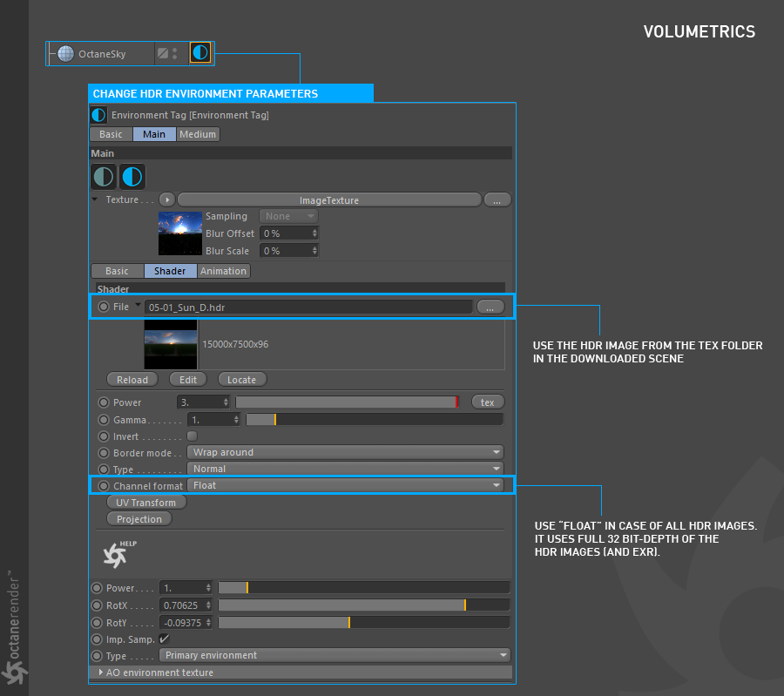Select the Environment tag icon beside OctaneSky

pos(200,53)
